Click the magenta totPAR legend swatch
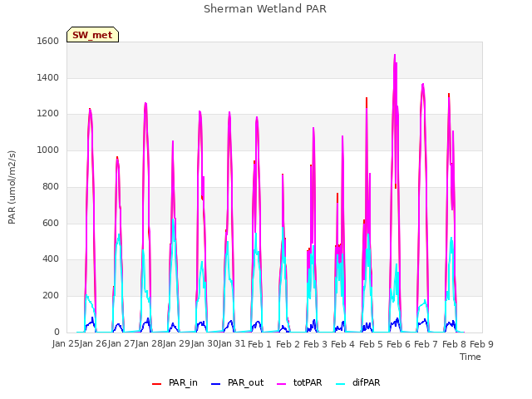Image resolution: width=532 pixels, height=399 pixels. [281, 384]
